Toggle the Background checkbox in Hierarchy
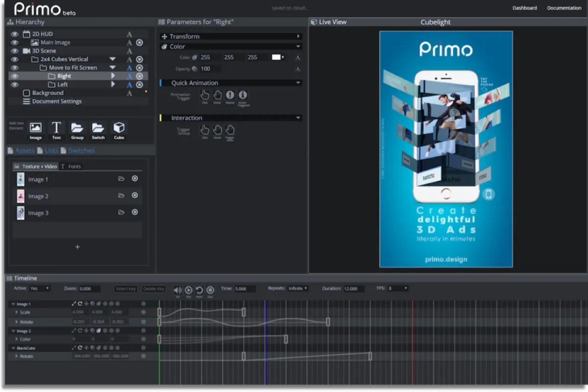 coord(26,93)
